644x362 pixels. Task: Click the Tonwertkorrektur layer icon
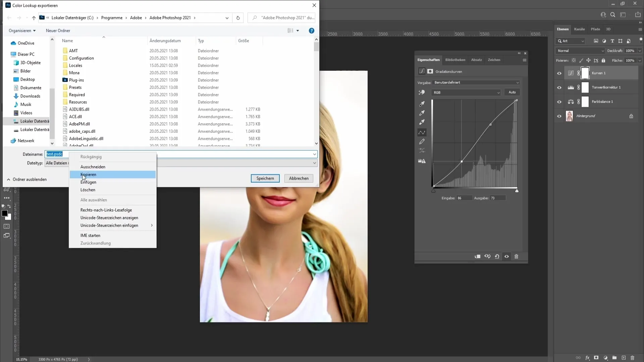571,87
